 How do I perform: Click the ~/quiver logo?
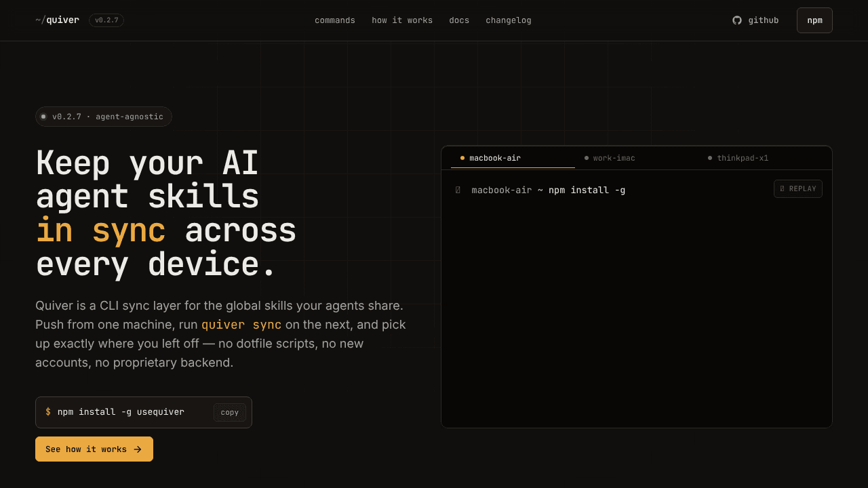pyautogui.click(x=58, y=20)
